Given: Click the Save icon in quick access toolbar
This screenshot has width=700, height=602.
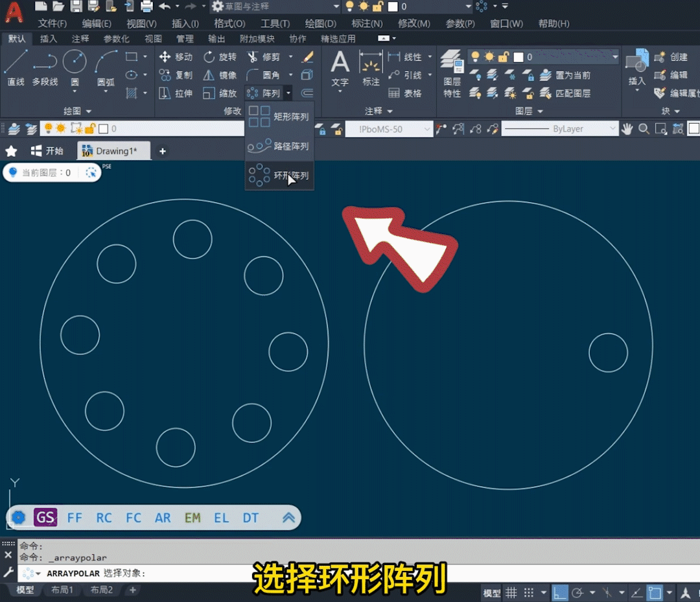Looking at the screenshot, I should [76, 6].
